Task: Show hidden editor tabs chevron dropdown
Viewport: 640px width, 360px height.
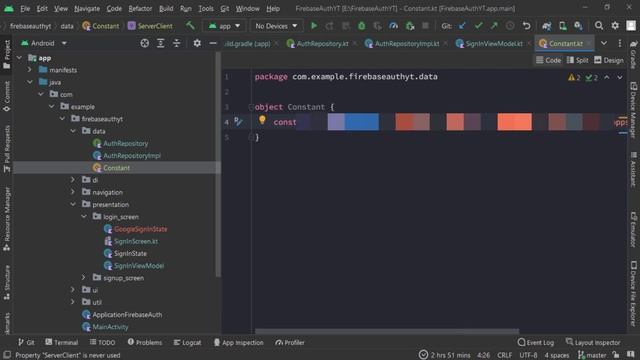Action: (x=604, y=43)
